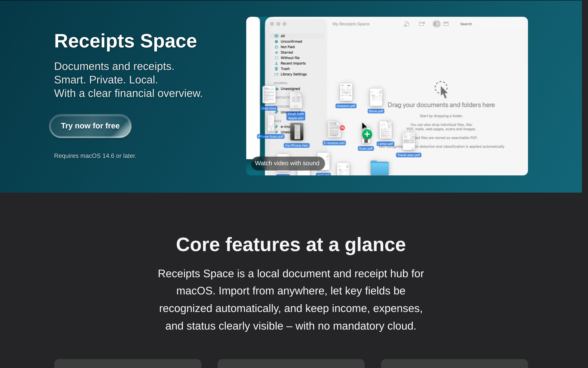Open the Unconfirmed filter in sidebar
The width and height of the screenshot is (588, 368).
pos(291,41)
